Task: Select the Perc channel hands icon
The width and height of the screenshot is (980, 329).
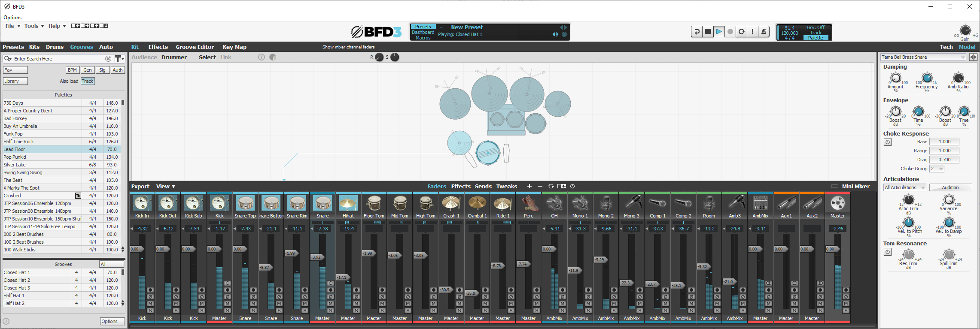Action: [x=529, y=203]
